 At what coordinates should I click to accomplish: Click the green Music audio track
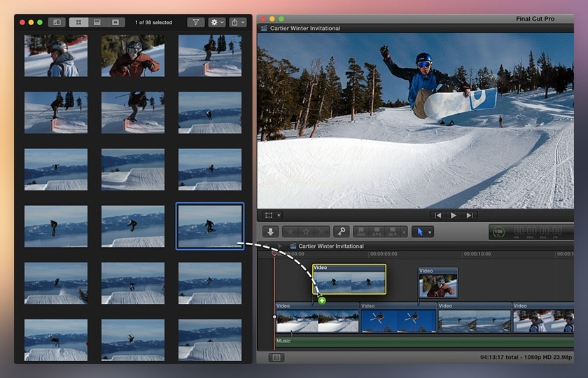[x=420, y=342]
